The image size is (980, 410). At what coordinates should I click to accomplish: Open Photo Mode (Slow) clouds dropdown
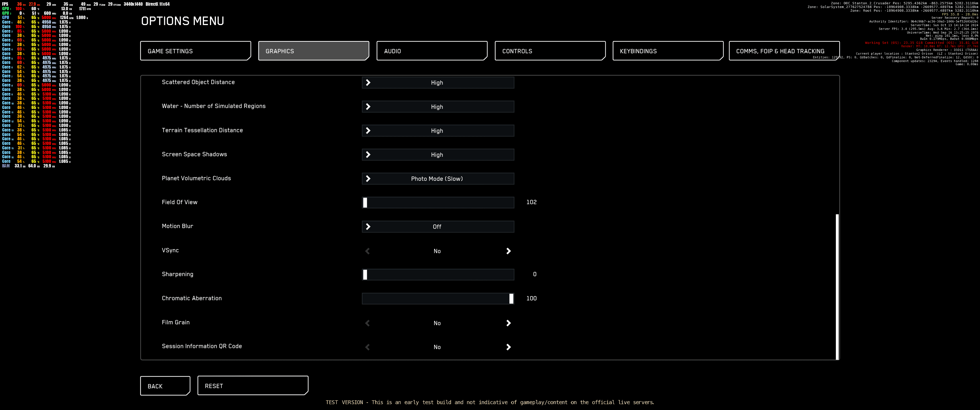[438, 179]
